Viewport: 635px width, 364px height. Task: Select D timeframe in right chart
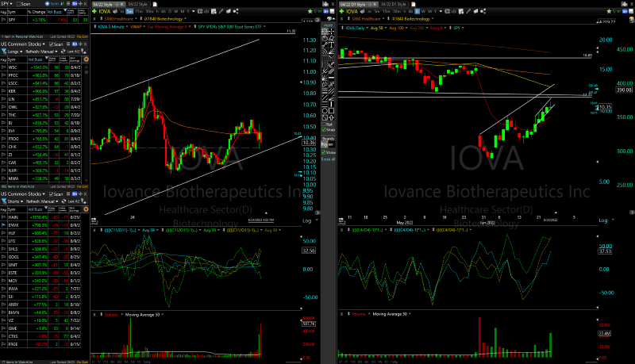point(418,11)
